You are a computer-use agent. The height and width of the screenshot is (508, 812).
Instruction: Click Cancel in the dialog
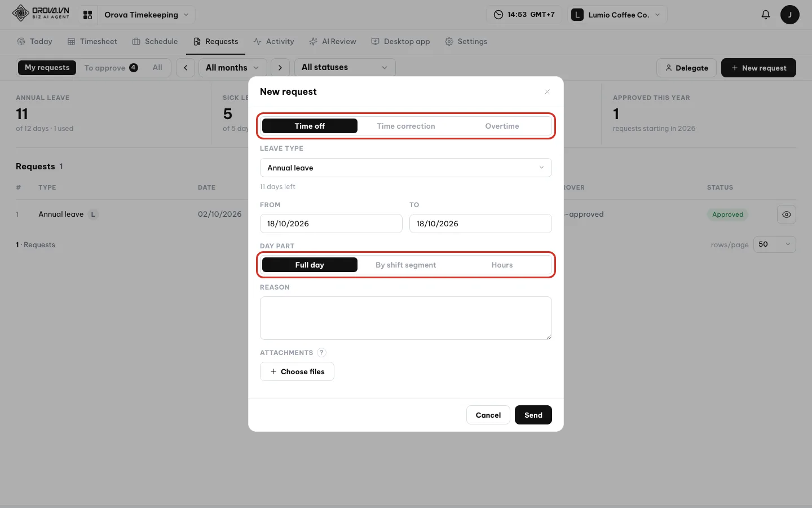click(488, 415)
